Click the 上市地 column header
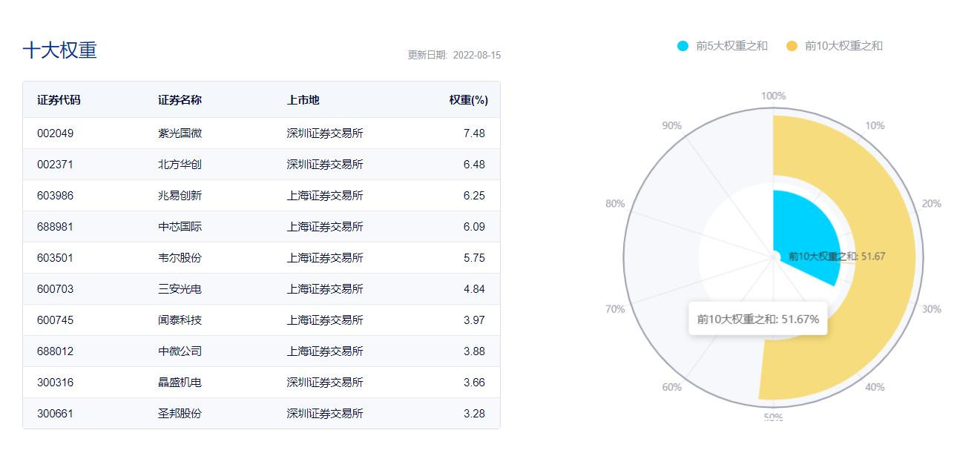The width and height of the screenshot is (980, 453). (303, 100)
